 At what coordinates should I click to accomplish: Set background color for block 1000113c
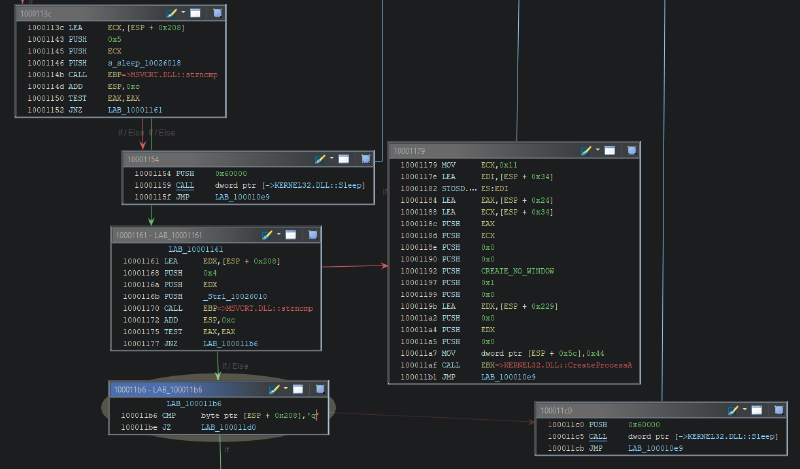coord(173,13)
